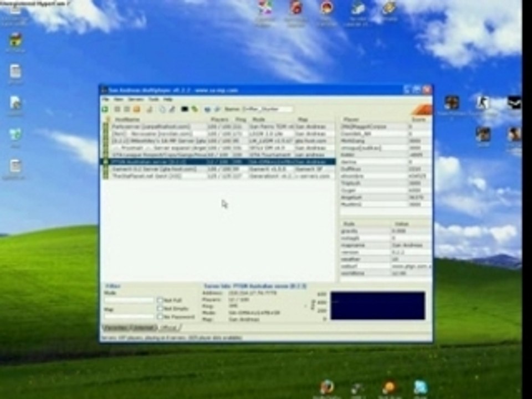Enable the No Password filter checkbox
The image size is (532, 399).
click(160, 316)
